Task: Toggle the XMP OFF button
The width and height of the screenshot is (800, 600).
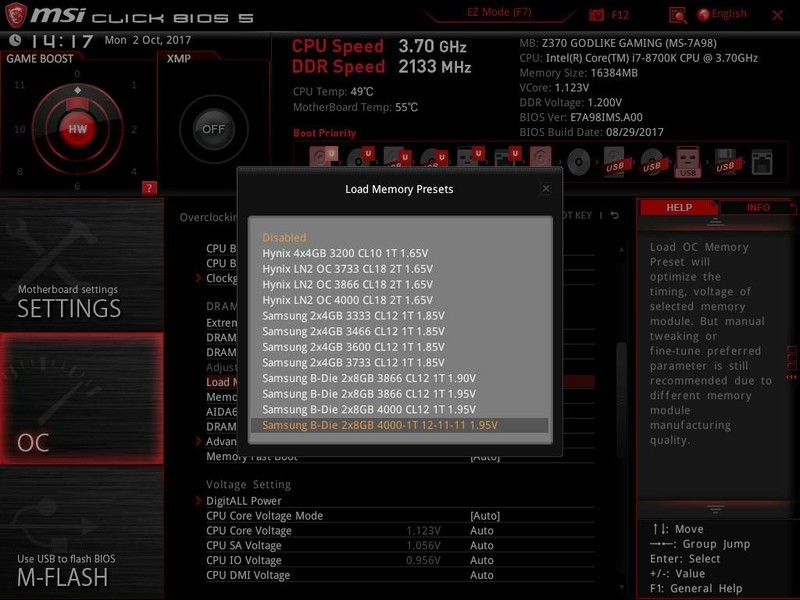Action: pos(213,129)
